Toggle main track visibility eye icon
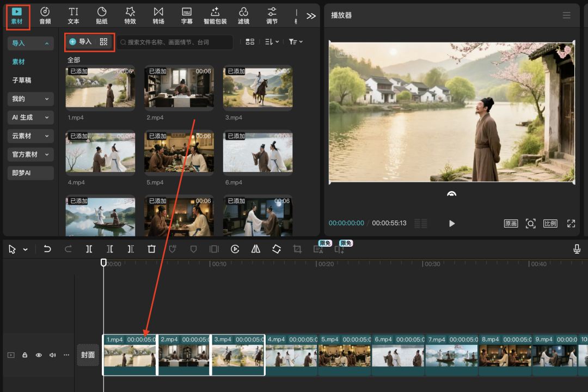This screenshot has height=392, width=588. 39,355
